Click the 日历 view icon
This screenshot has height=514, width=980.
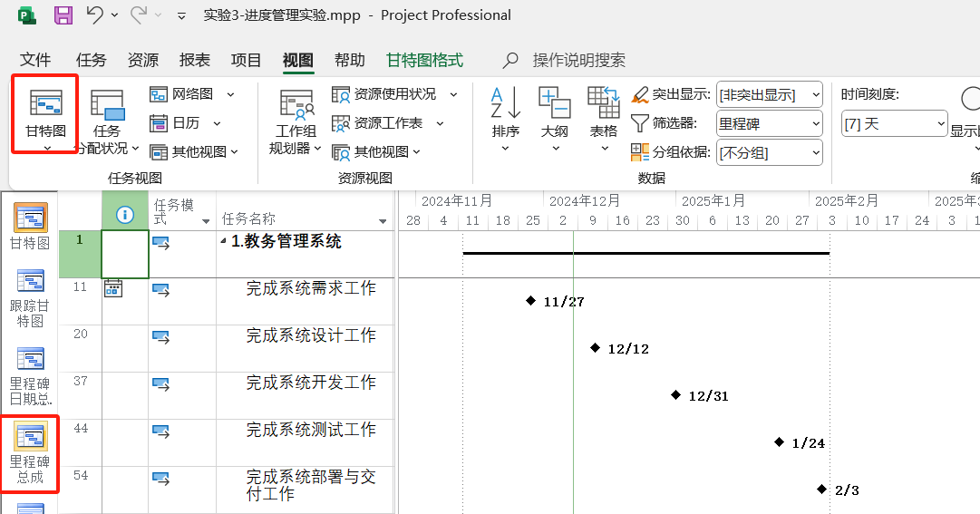(158, 123)
